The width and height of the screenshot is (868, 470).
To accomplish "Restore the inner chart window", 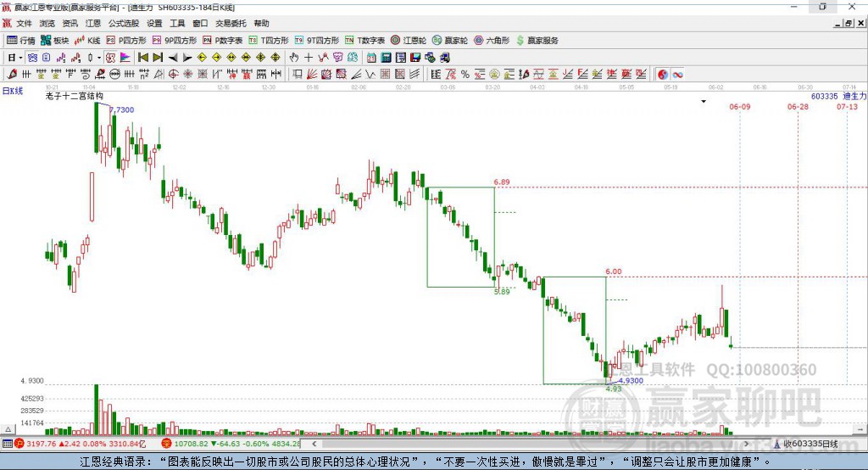I will pyautogui.click(x=849, y=23).
